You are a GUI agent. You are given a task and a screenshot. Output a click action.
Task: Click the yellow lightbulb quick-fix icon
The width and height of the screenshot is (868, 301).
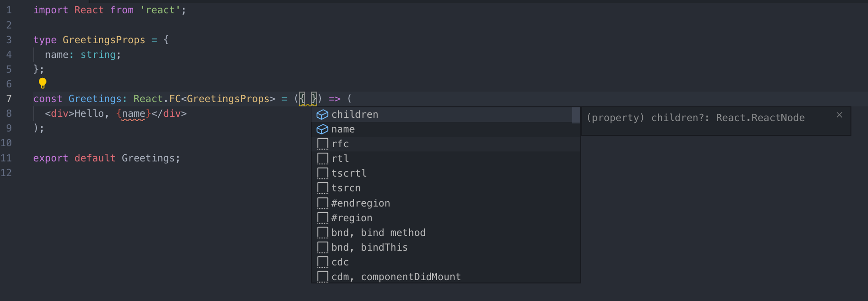43,84
